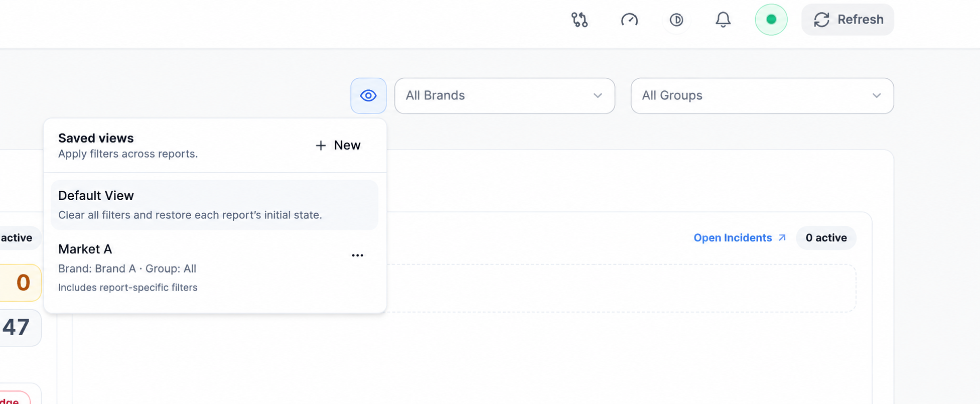Follow the Open Incidents link
980x404 pixels.
point(740,237)
